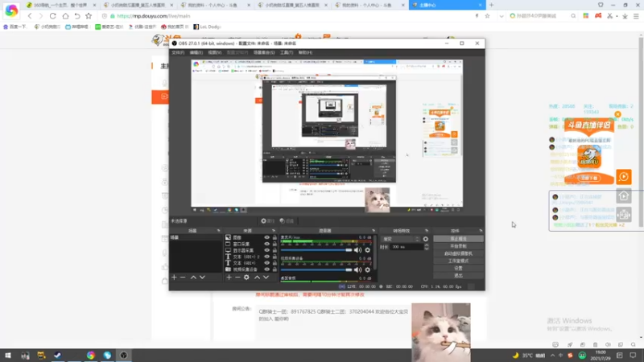The image size is (644, 362).
Task: Click 启动虚拟摄像机 button
Action: click(x=458, y=253)
